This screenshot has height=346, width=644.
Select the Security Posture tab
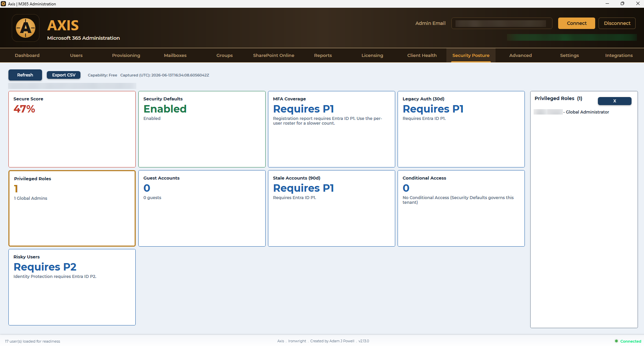coord(471,55)
